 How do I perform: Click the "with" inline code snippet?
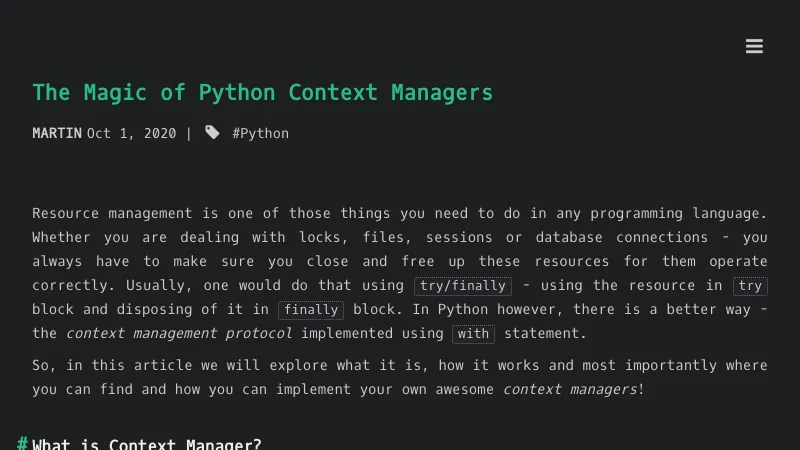pos(473,334)
